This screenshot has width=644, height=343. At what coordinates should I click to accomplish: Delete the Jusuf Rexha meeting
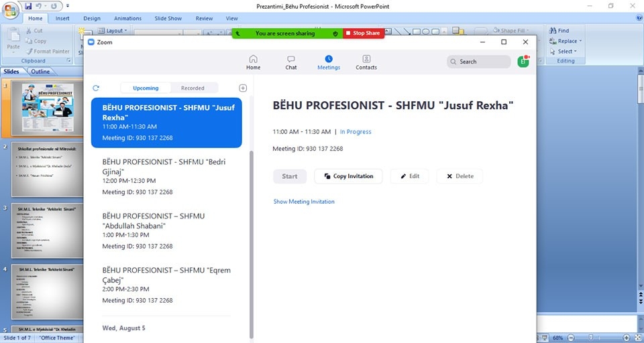(460, 176)
